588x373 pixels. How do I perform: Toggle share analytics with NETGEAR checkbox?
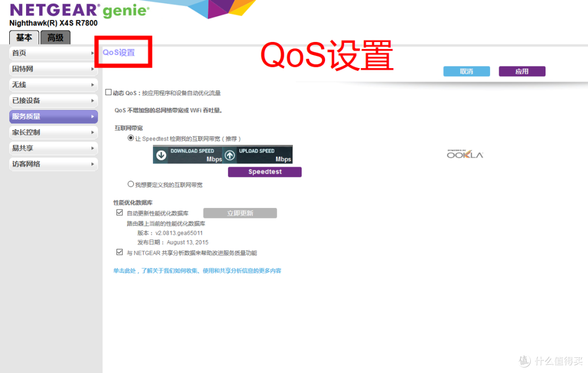click(120, 252)
